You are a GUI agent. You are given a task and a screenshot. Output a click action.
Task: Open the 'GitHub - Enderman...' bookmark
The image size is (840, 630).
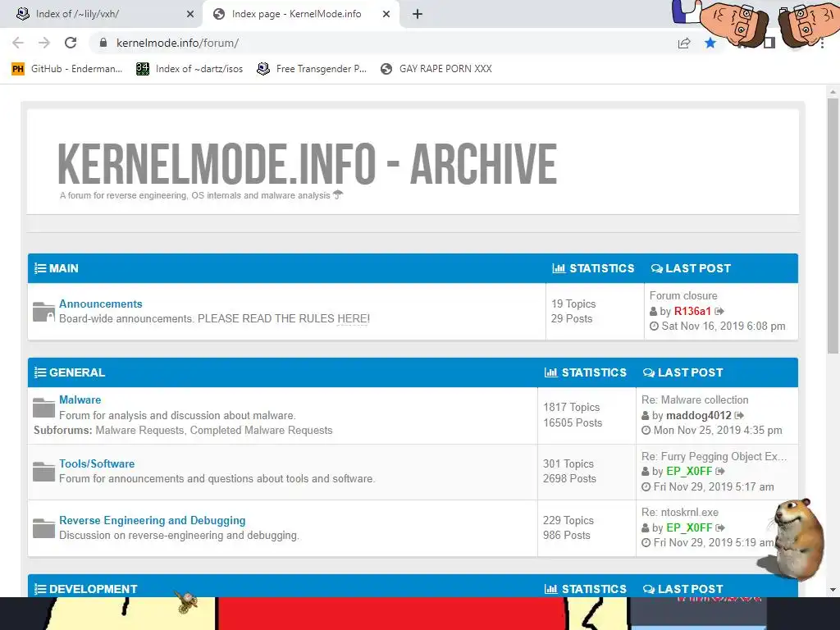[67, 69]
